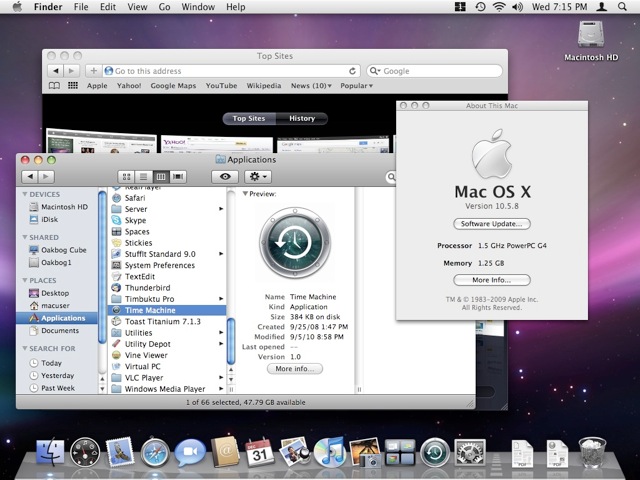Open Safari's Top Sites grid icon
This screenshot has width=640, height=480.
(72, 86)
